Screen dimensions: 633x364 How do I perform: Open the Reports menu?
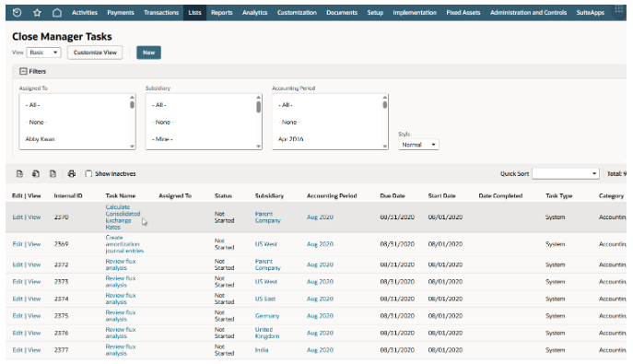(222, 13)
